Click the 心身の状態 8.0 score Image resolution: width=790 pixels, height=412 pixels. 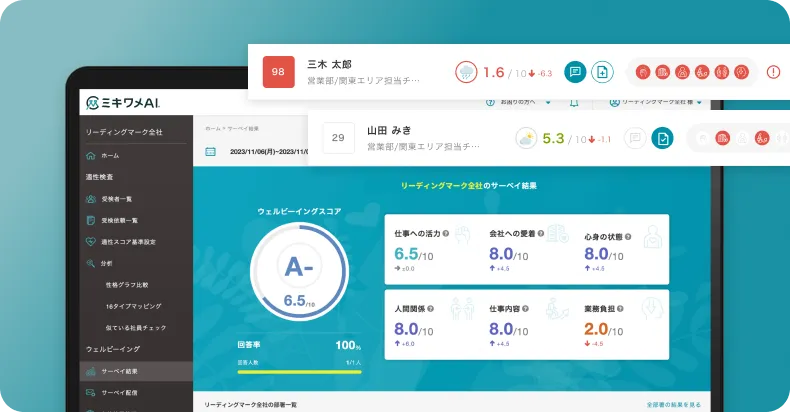coord(604,254)
